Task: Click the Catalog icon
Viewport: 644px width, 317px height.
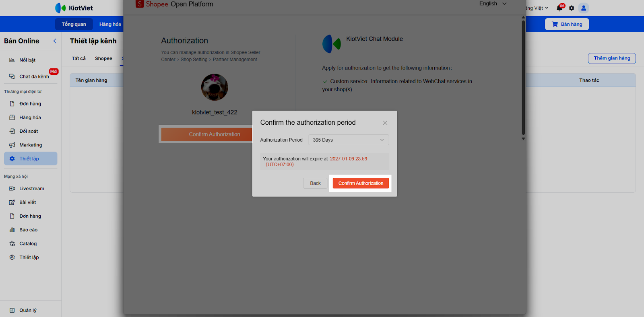Action: [x=12, y=244]
